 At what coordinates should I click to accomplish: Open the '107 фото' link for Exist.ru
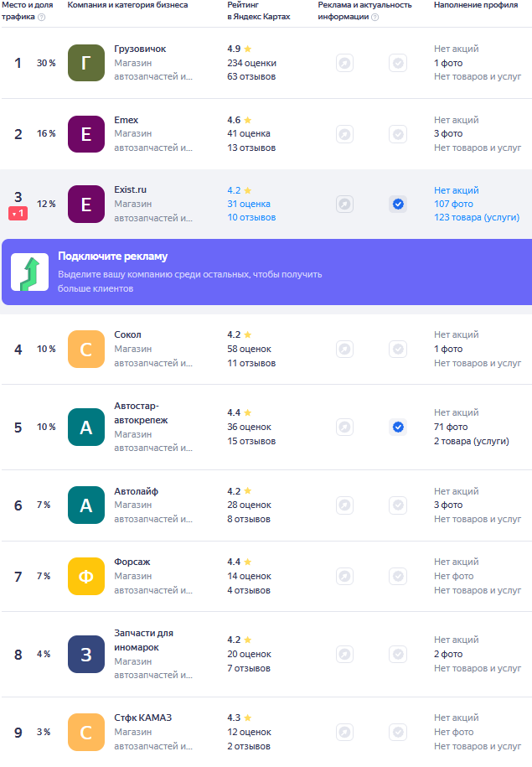[x=453, y=204]
